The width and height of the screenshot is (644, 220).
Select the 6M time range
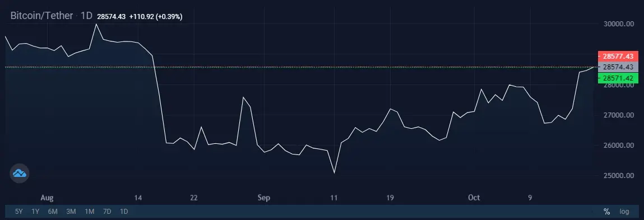pyautogui.click(x=53, y=212)
